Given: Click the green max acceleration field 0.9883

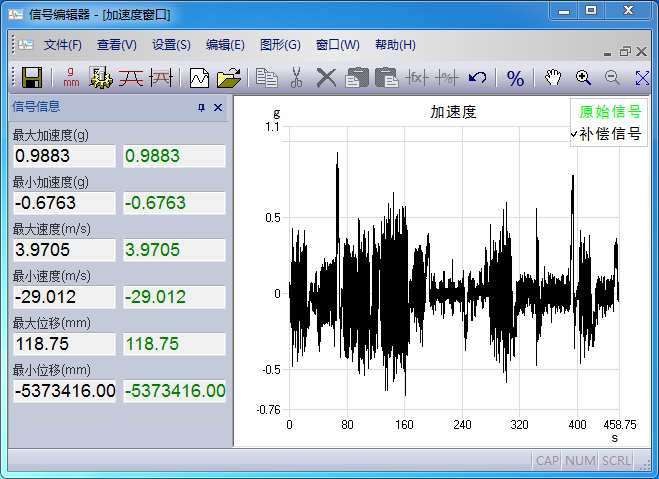Looking at the screenshot, I should coord(174,156).
